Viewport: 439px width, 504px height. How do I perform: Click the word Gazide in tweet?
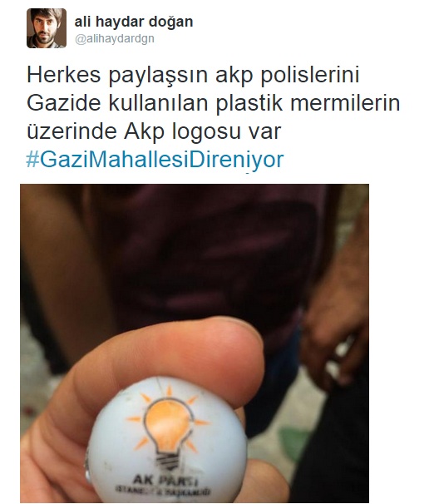[64, 103]
